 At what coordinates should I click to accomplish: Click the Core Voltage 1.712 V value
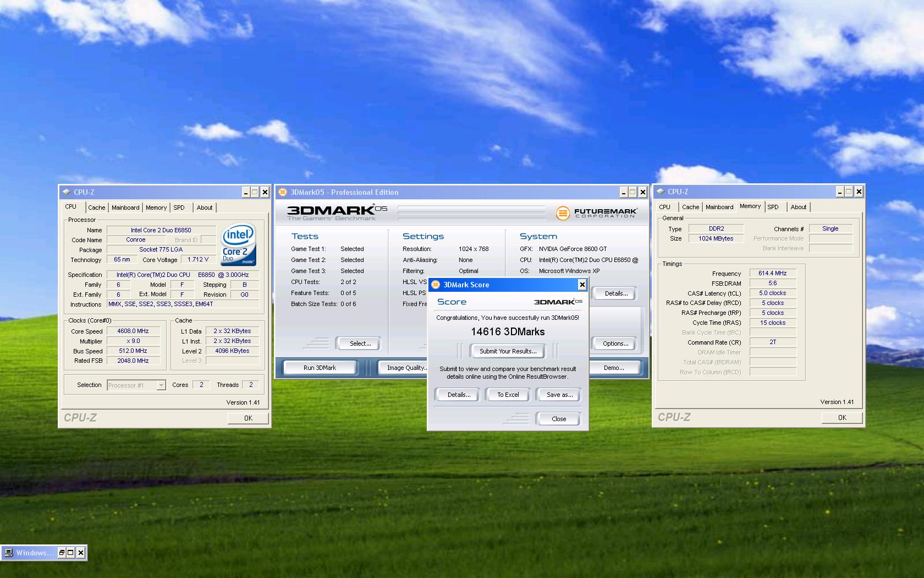pyautogui.click(x=198, y=260)
